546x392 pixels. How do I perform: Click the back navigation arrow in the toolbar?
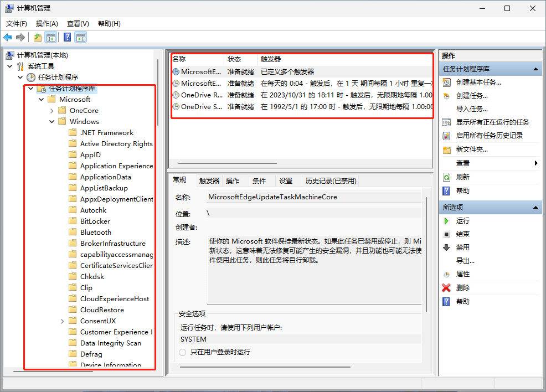point(8,37)
